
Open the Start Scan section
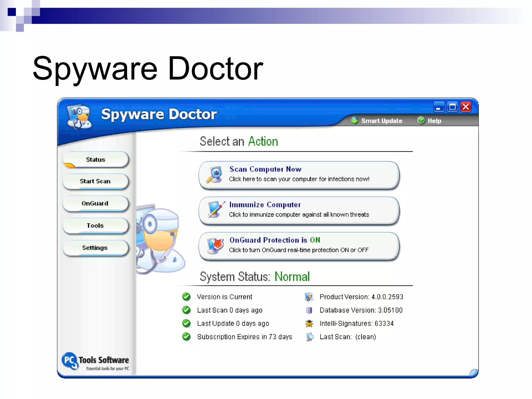96,181
